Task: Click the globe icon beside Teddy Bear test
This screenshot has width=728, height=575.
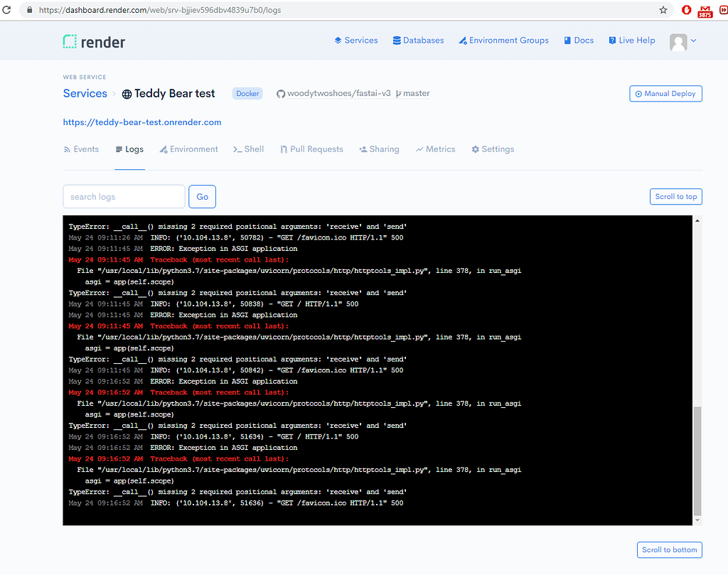Action: 126,93
